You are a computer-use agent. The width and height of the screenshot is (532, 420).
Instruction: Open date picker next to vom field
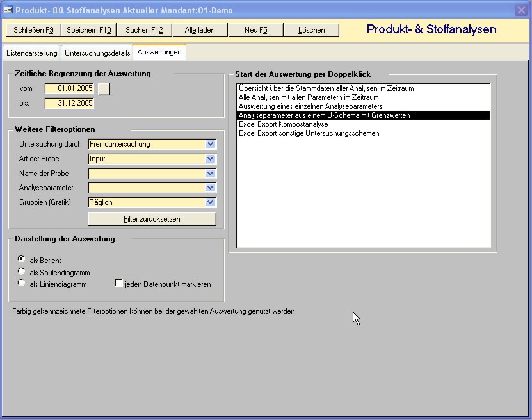(104, 89)
